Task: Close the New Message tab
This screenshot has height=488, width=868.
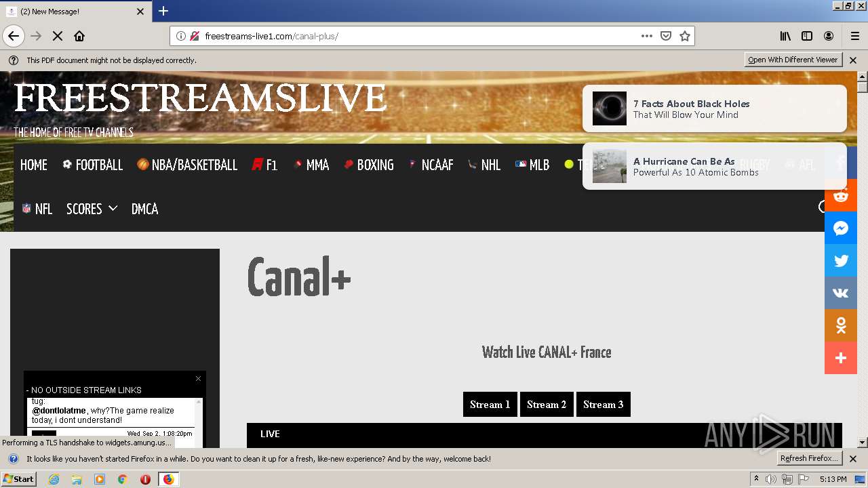Action: click(x=140, y=12)
